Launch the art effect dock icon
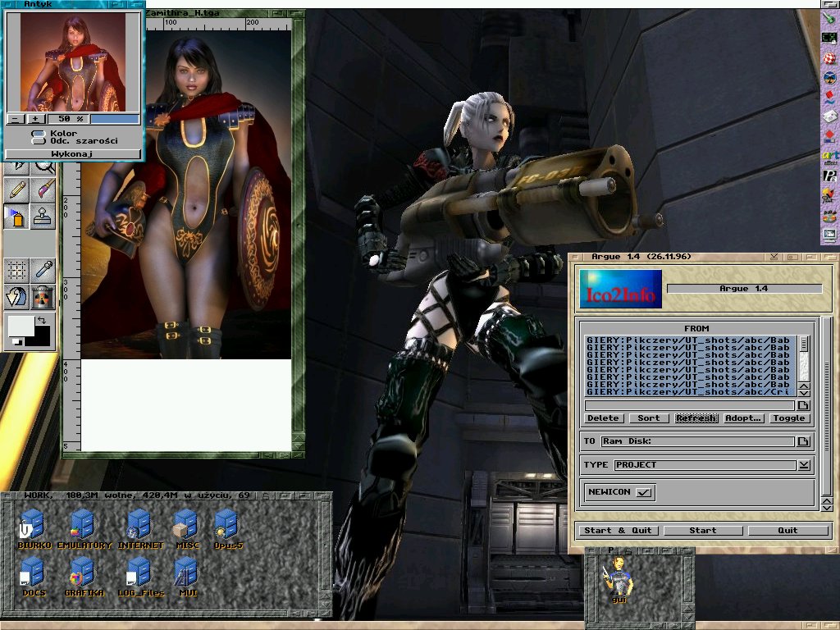 (830, 157)
